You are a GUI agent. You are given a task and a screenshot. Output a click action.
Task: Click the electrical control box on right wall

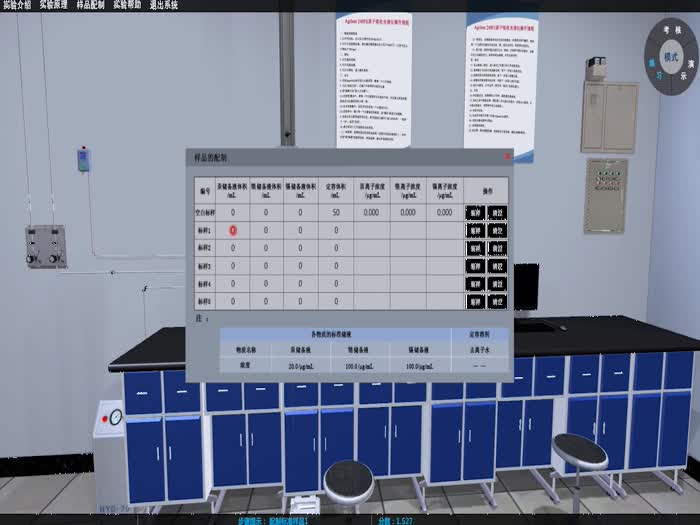coord(605,195)
